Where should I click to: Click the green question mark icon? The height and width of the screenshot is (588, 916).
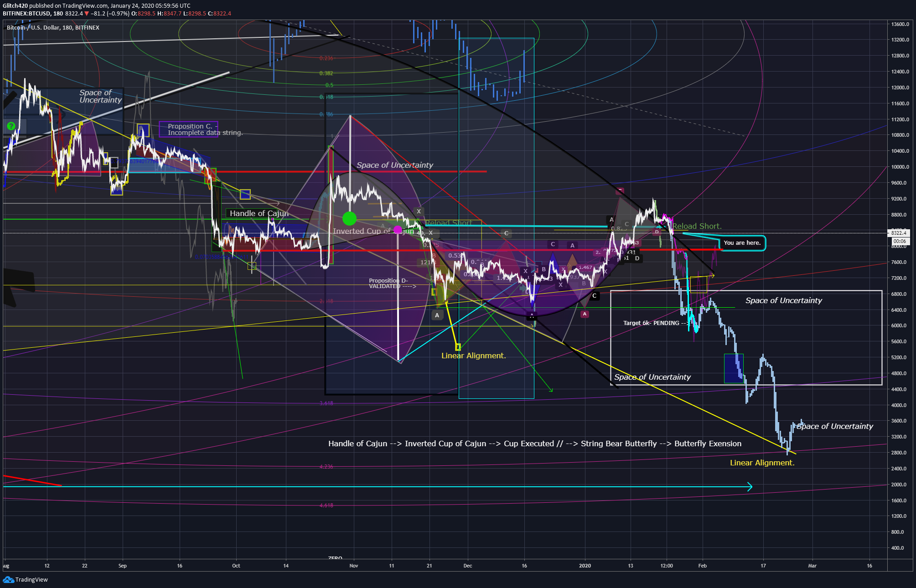pyautogui.click(x=11, y=126)
